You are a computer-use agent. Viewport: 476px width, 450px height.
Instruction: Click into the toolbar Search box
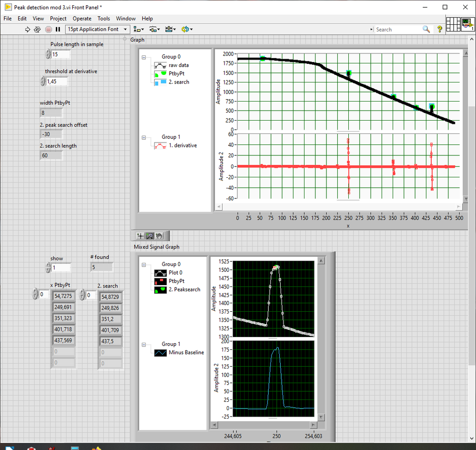tap(398, 30)
